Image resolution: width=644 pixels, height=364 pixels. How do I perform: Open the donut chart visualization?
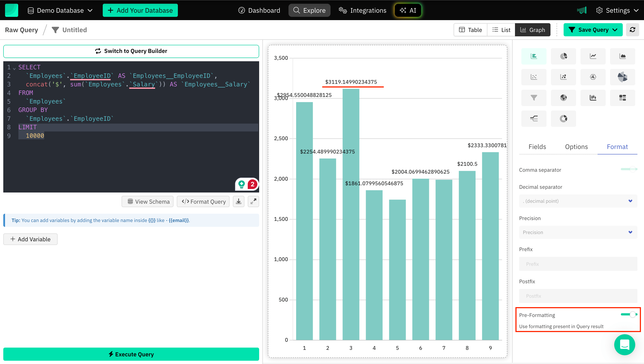[x=563, y=119]
